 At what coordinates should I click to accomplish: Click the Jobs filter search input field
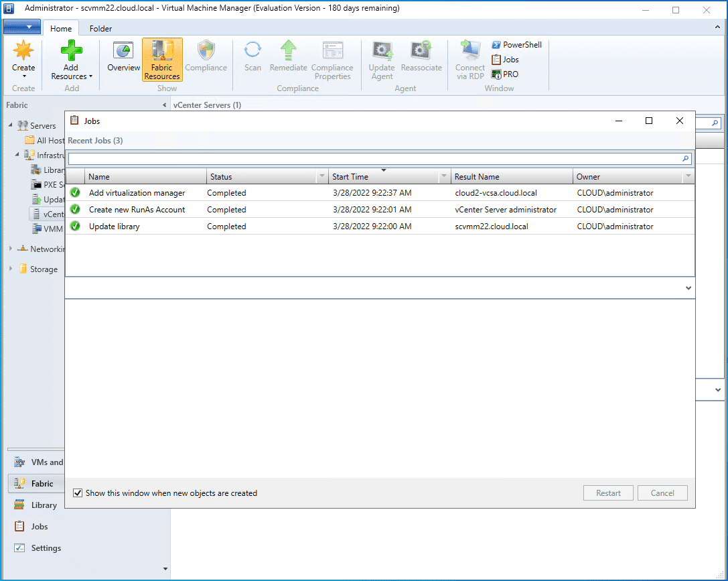tap(380, 159)
